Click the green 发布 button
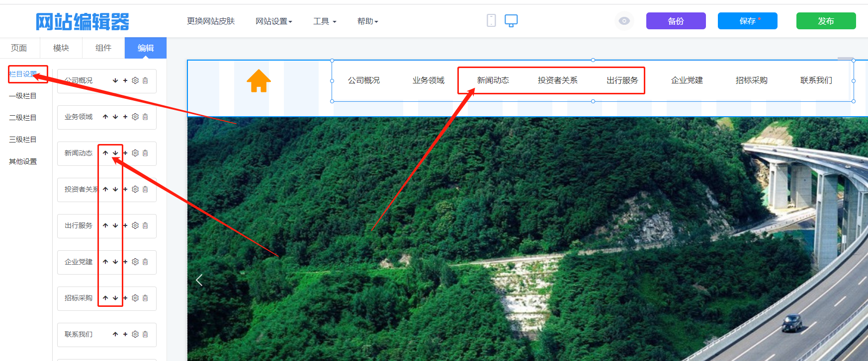The width and height of the screenshot is (868, 361). 826,21
